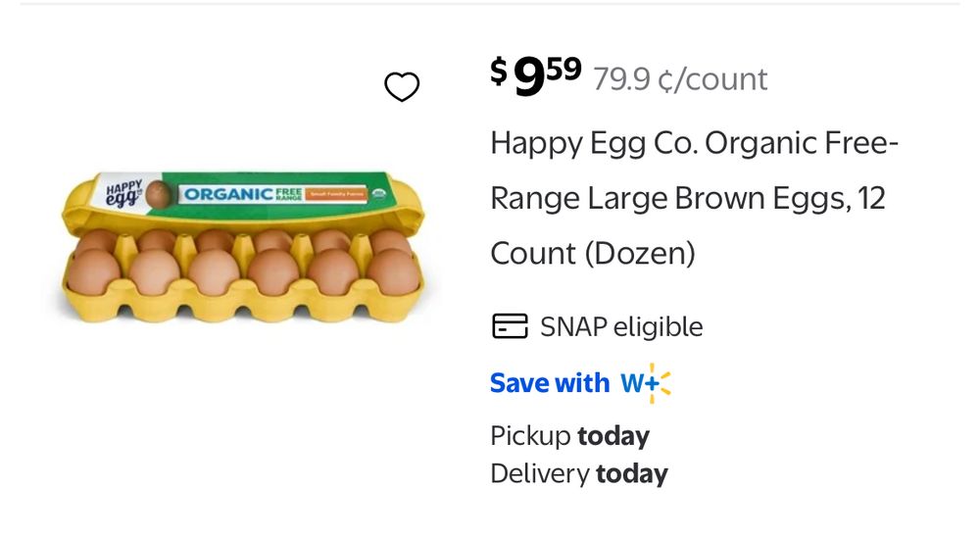
Task: Click the SNAP card icon
Action: click(x=509, y=326)
